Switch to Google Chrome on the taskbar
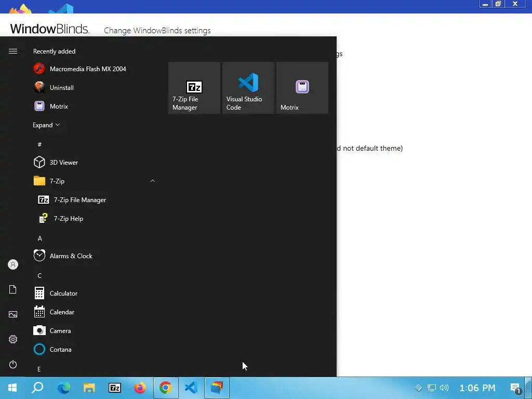 click(166, 388)
